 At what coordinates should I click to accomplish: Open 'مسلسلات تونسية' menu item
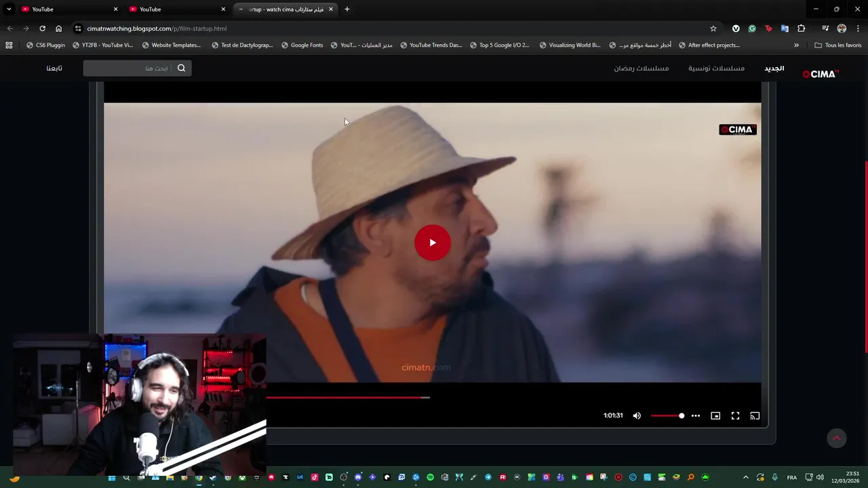716,68
